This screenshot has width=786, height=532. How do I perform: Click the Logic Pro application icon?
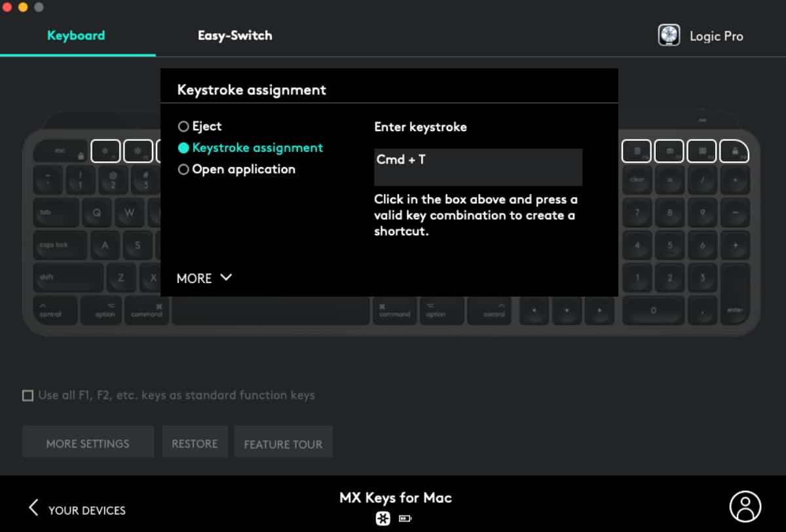[669, 35]
